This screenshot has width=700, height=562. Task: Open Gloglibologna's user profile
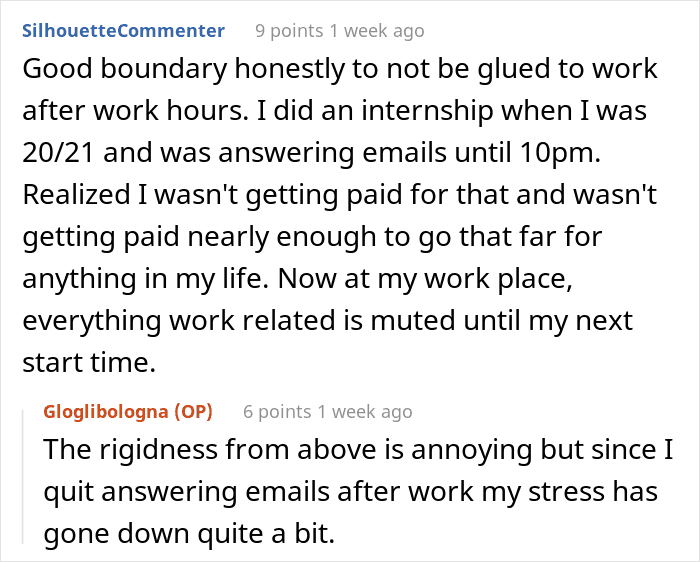point(107,411)
